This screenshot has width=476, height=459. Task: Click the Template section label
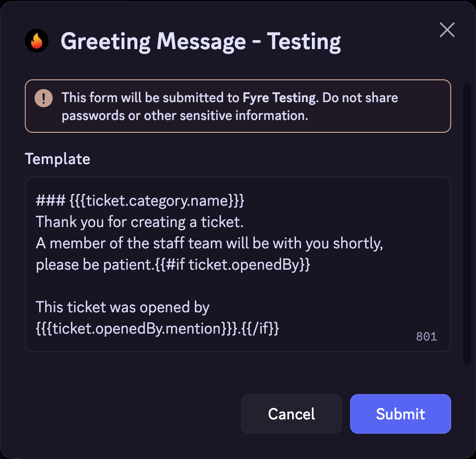click(x=57, y=159)
